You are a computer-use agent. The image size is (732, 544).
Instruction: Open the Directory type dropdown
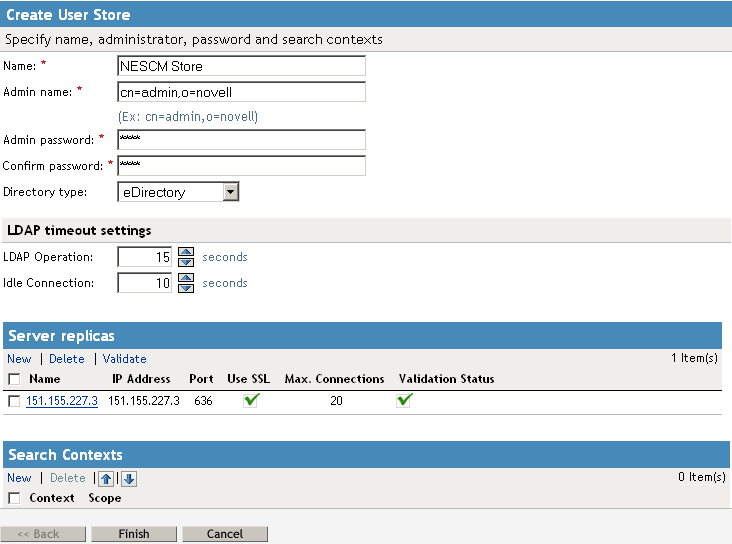178,192
